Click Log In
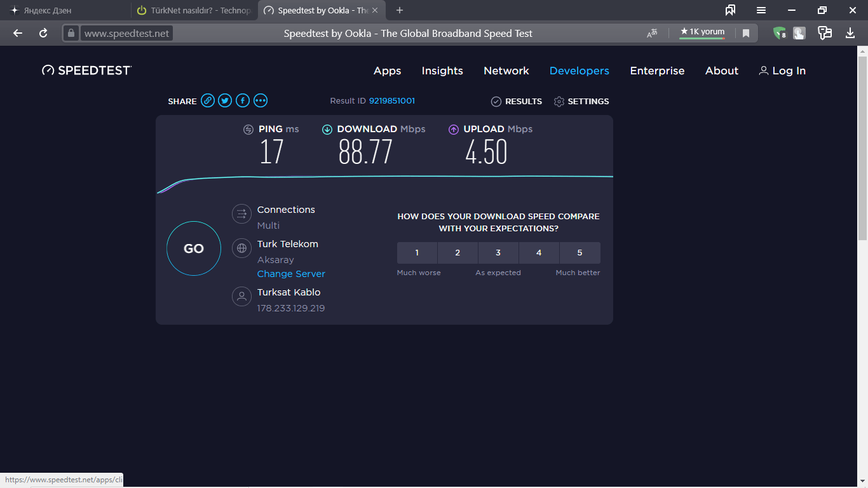 pos(782,71)
